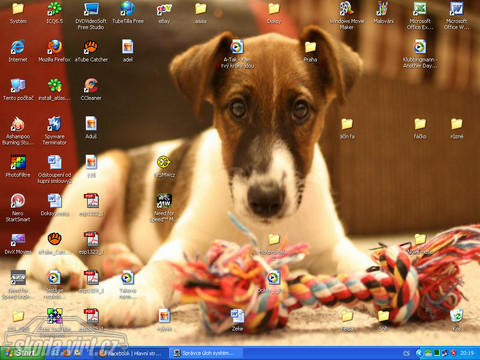Image resolution: width=480 pixels, height=360 pixels.
Task: Launch ICQ6.5 from desktop shortcut
Action: 54,13
